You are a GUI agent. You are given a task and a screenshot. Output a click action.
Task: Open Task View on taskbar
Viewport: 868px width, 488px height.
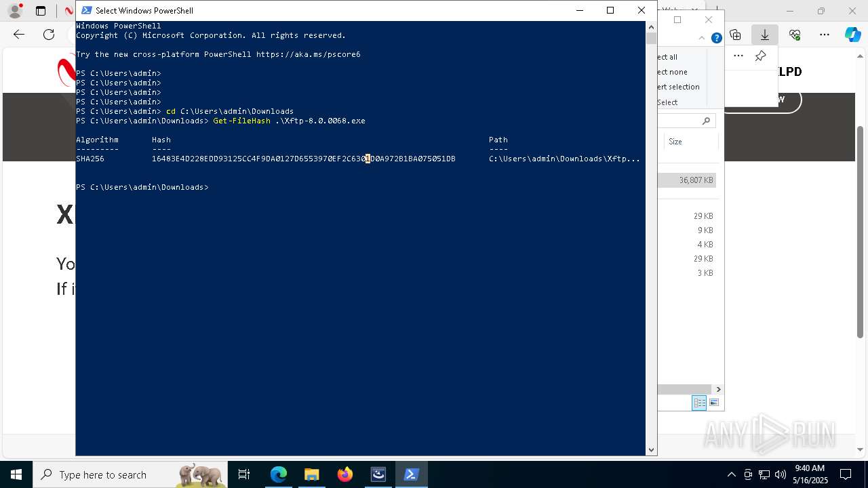[x=245, y=474]
